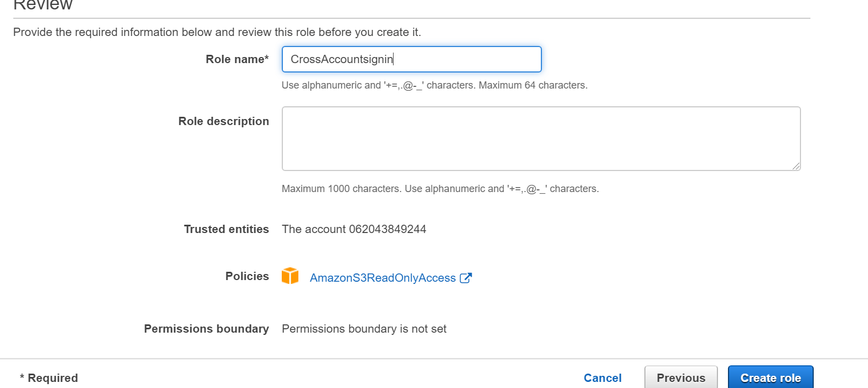Click inside the Role description text area
This screenshot has height=388, width=868.
(x=541, y=138)
